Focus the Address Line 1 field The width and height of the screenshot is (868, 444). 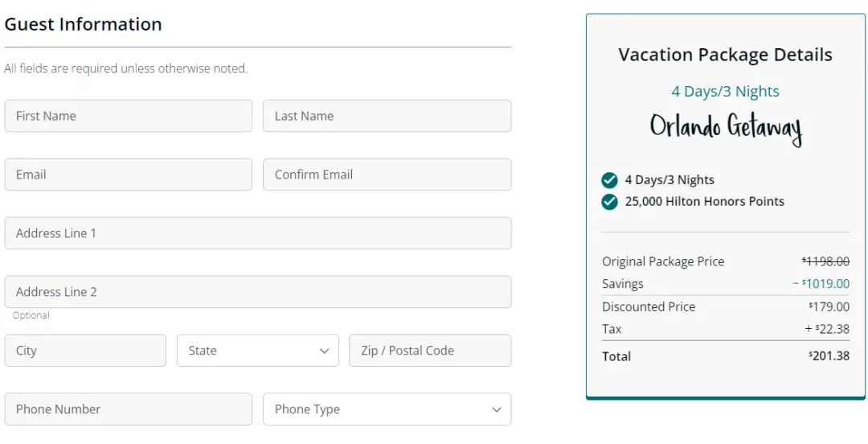click(257, 233)
